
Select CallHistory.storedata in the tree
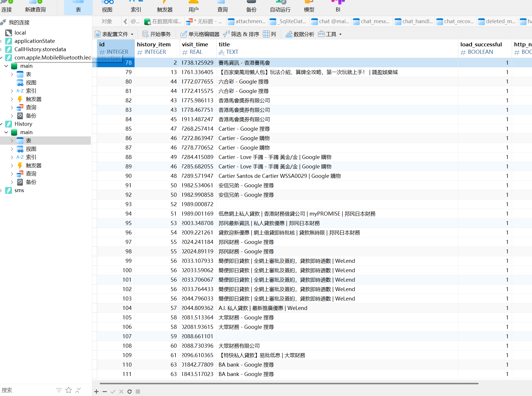point(40,49)
